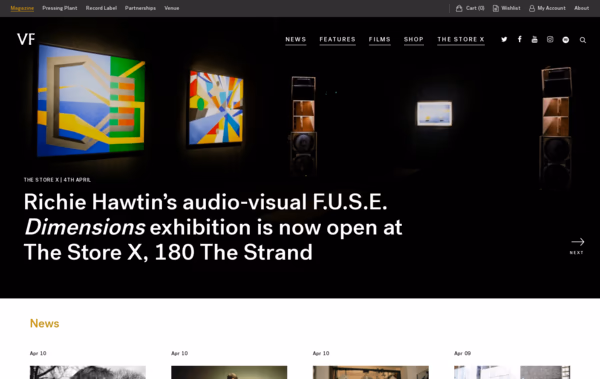Go to next slide arrow
This screenshot has height=379, width=600.
[x=577, y=242]
